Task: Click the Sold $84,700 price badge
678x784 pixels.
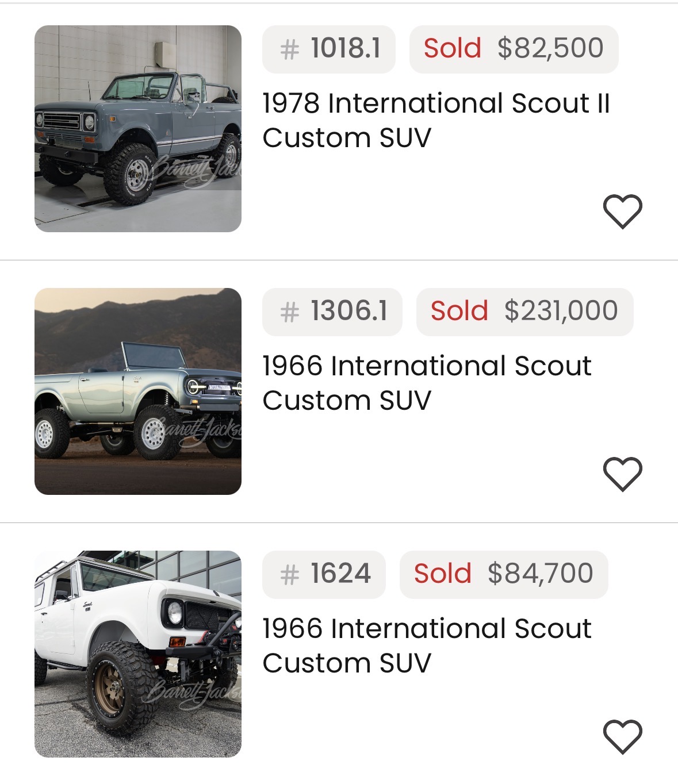Action: (504, 574)
